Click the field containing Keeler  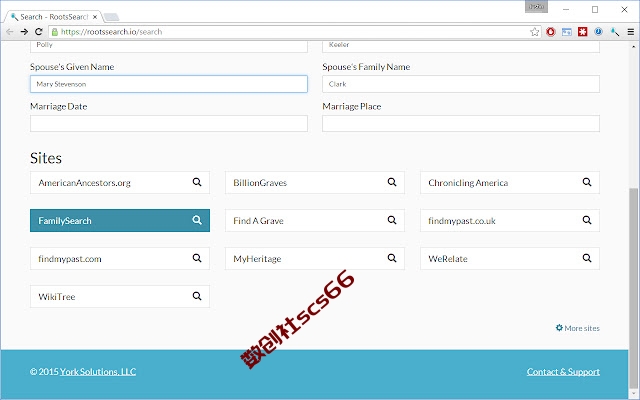[x=461, y=46]
